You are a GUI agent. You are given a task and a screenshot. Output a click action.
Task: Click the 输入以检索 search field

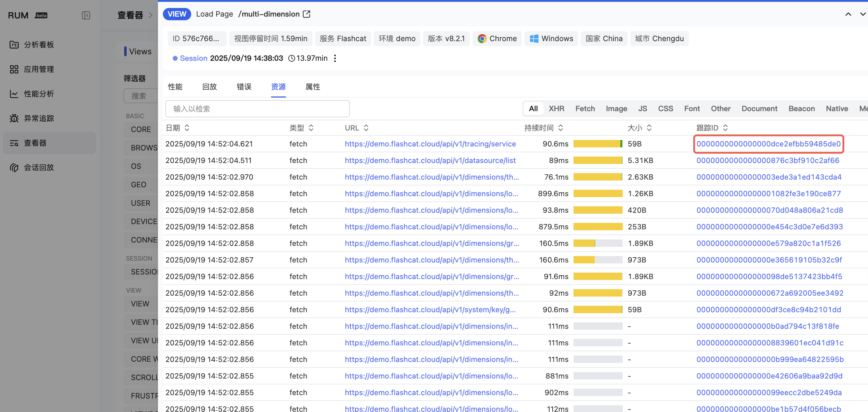(x=257, y=109)
